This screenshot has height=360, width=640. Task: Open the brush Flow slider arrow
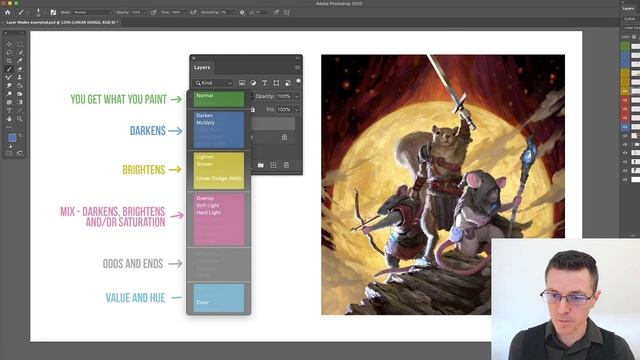[184, 12]
